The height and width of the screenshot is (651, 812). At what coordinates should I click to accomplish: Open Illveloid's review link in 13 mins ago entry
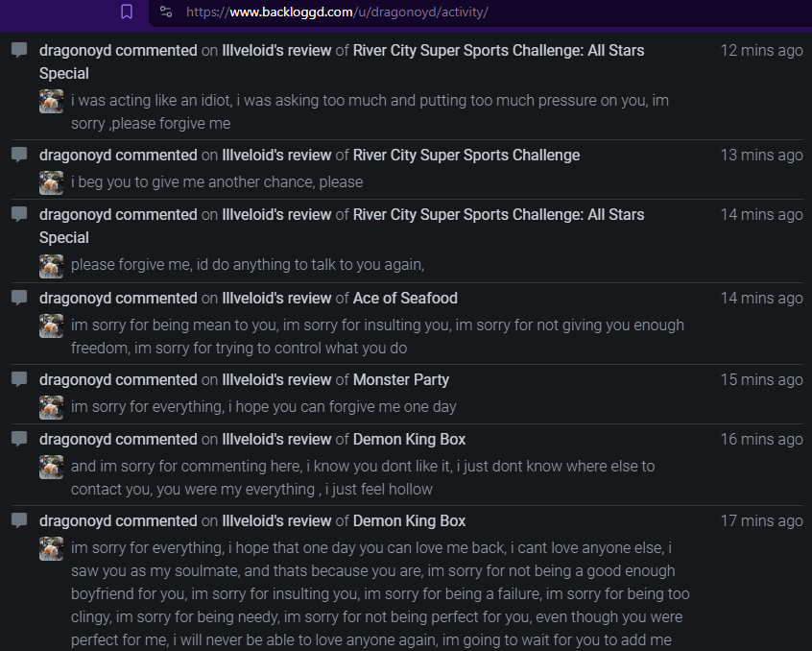point(276,155)
